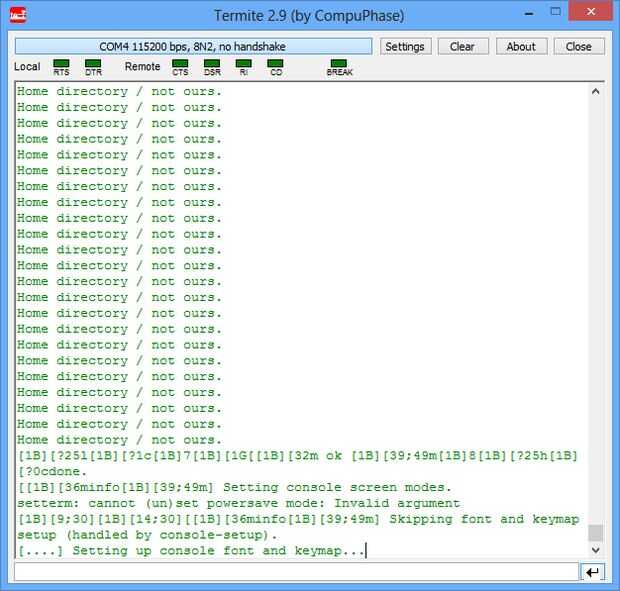The height and width of the screenshot is (591, 620).
Task: Click the 'setterm: cannot (un)set powersave mode' line
Action: pyautogui.click(x=239, y=503)
